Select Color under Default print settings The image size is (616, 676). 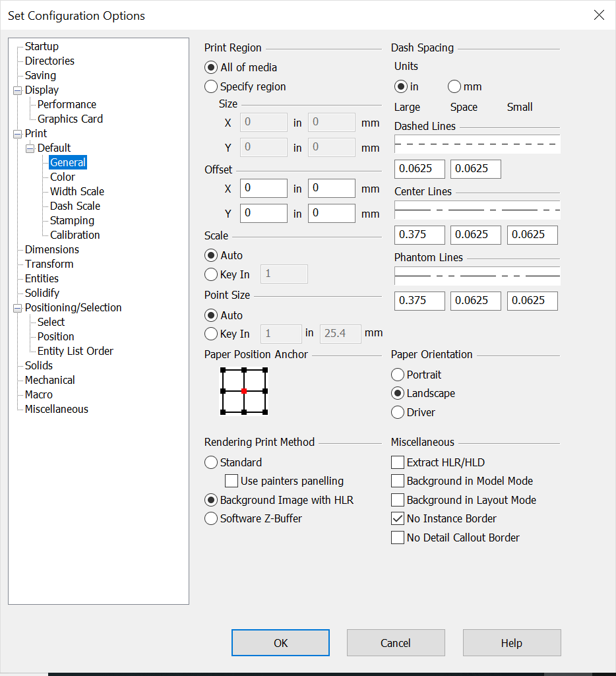[x=62, y=177]
